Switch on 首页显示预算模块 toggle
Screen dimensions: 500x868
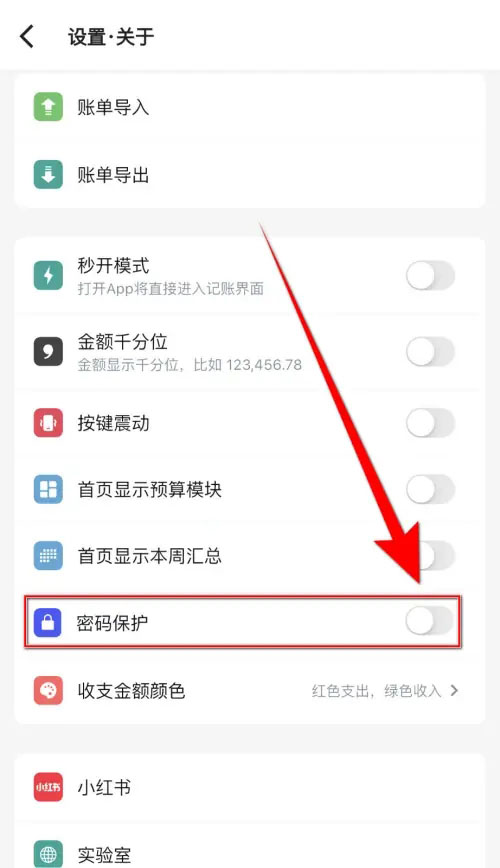430,489
